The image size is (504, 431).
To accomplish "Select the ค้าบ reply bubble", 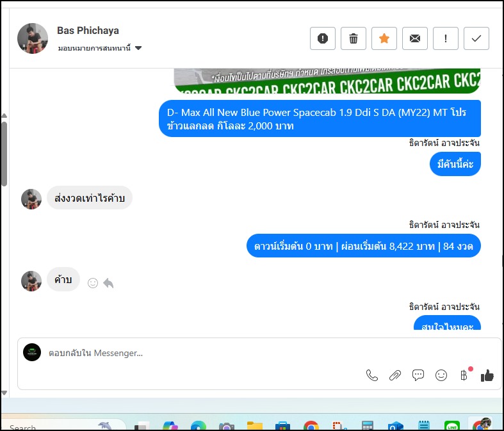I will 63,279.
